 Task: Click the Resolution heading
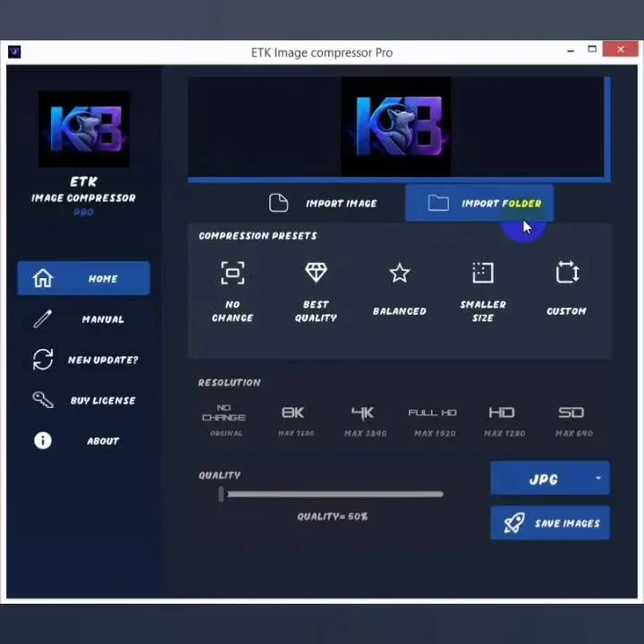click(229, 383)
